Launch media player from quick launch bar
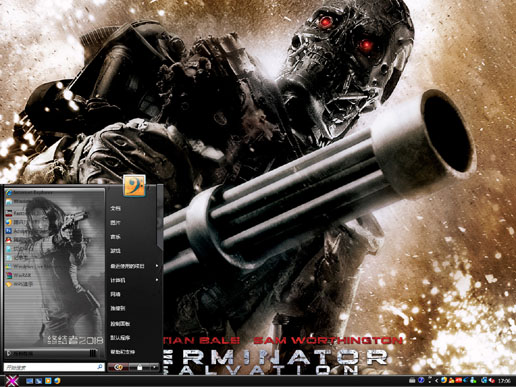The image size is (516, 387). (48, 381)
